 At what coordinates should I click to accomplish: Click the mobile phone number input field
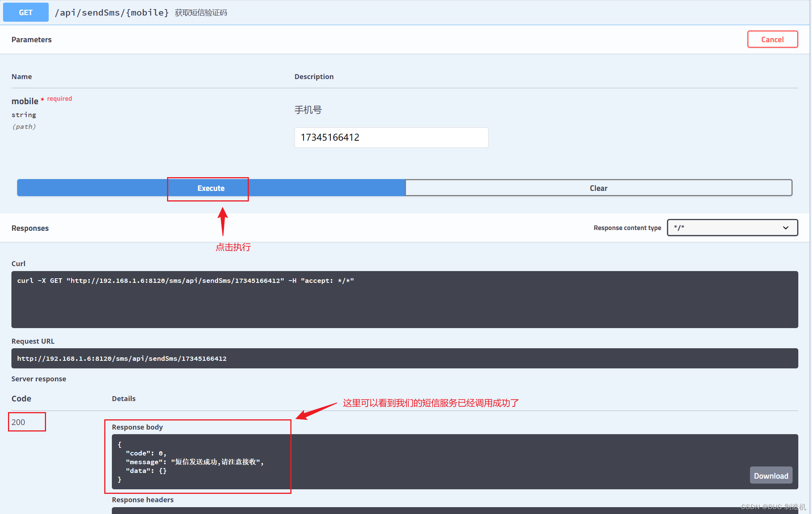pyautogui.click(x=391, y=138)
